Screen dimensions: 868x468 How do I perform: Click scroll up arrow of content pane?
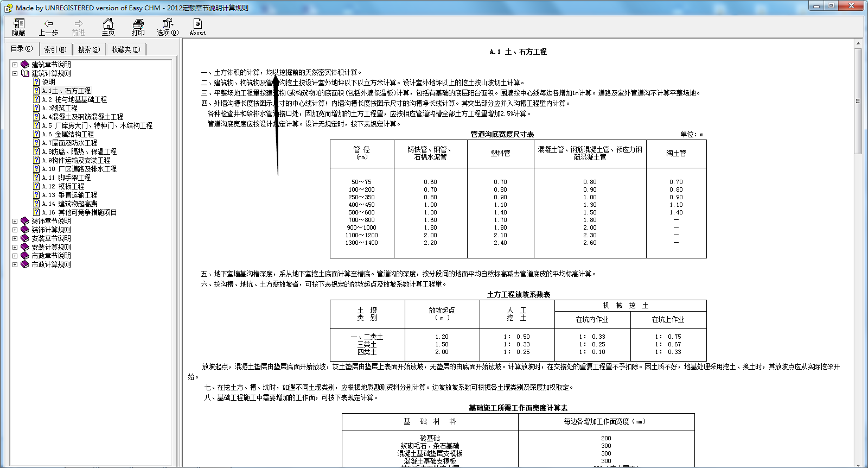[858, 43]
